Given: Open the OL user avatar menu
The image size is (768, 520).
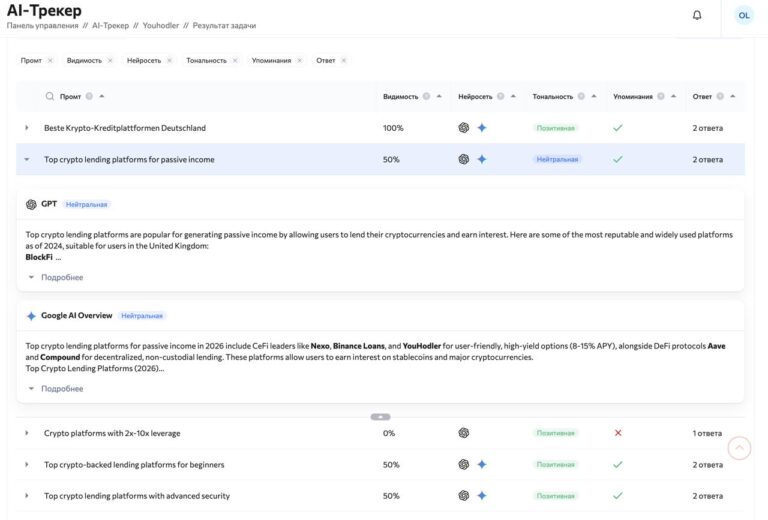Looking at the screenshot, I should tap(744, 15).
